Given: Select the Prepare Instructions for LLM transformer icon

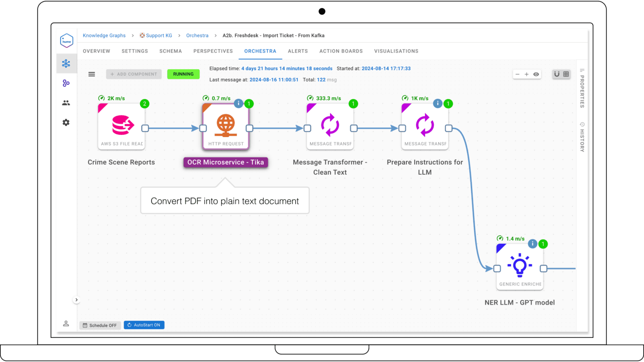Looking at the screenshot, I should point(425,125).
